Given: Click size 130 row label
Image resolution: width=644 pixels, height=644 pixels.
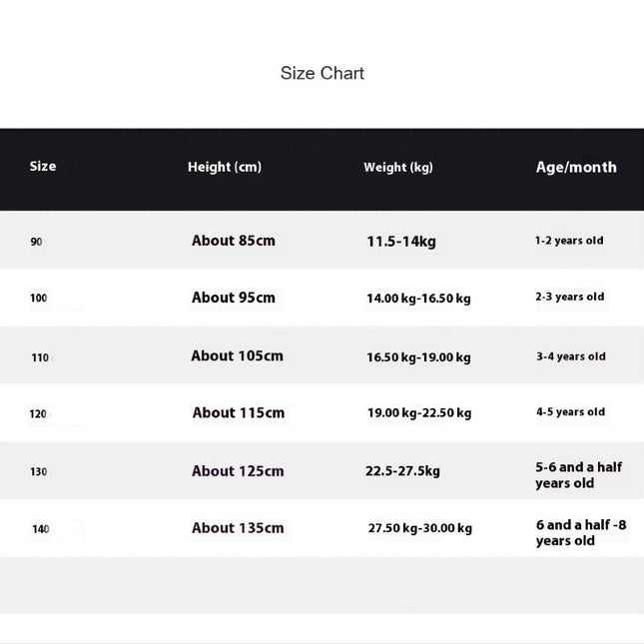Looking at the screenshot, I should 39,471.
